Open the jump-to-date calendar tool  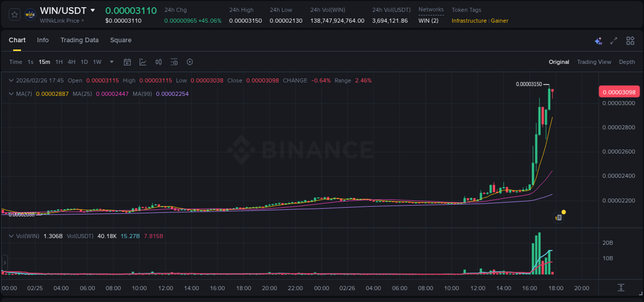coord(127,62)
